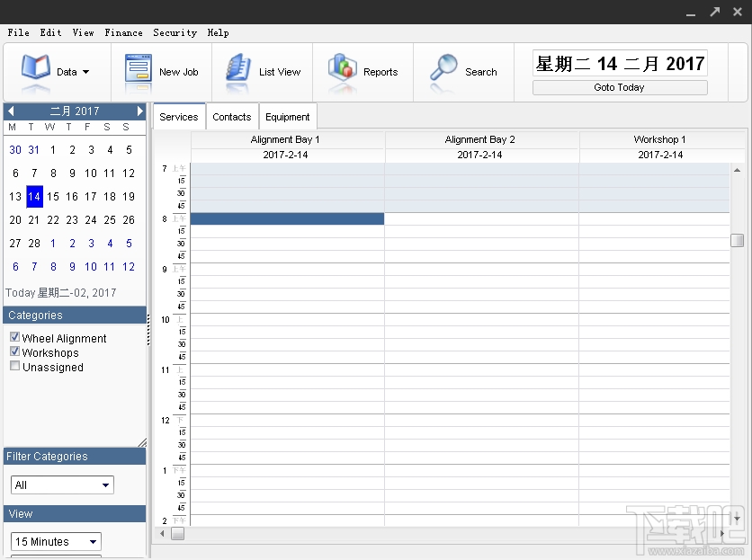Click the calendar month title 二月 2017
This screenshot has height=560, width=752.
point(75,111)
